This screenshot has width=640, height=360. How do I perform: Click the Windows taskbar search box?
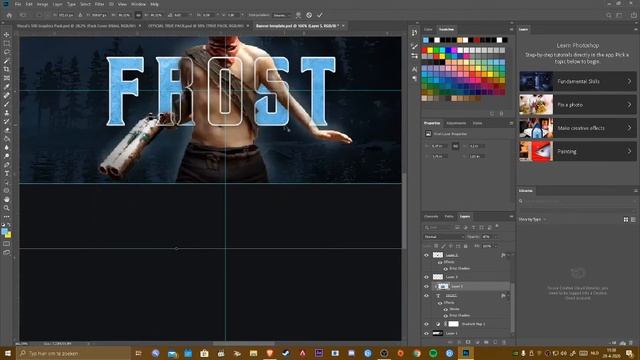(73, 353)
